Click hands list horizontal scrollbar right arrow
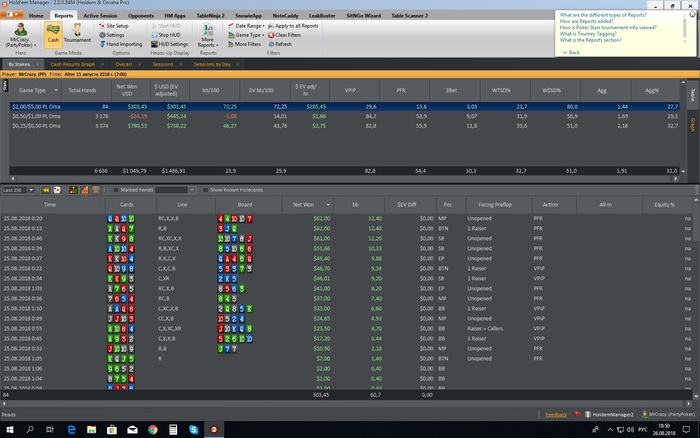Image resolution: width=700 pixels, height=438 pixels. pyautogui.click(x=689, y=403)
